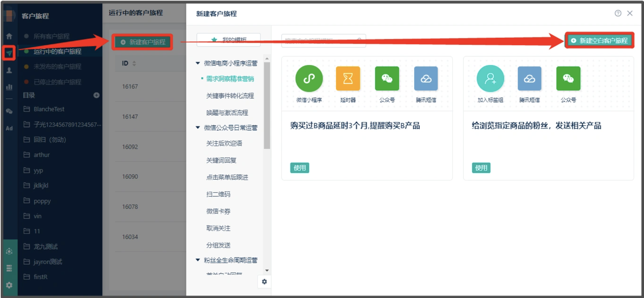Open the journey row with ID 16092
The height and width of the screenshot is (298, 644).
(151, 147)
